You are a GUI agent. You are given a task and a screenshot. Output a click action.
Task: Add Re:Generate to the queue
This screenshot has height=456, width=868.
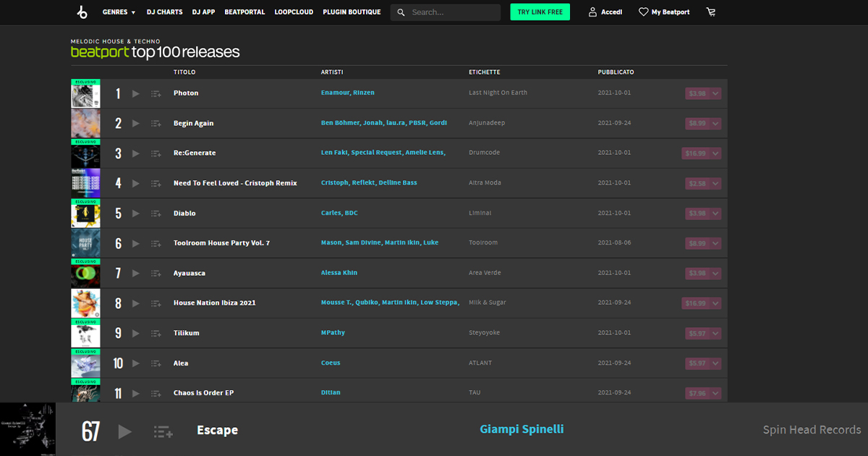pyautogui.click(x=156, y=153)
